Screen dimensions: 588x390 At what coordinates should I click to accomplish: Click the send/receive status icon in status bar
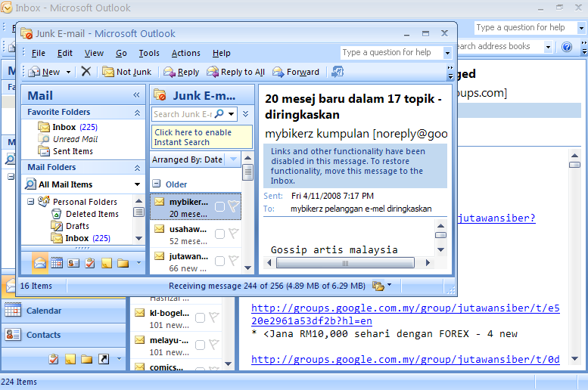[378, 286]
